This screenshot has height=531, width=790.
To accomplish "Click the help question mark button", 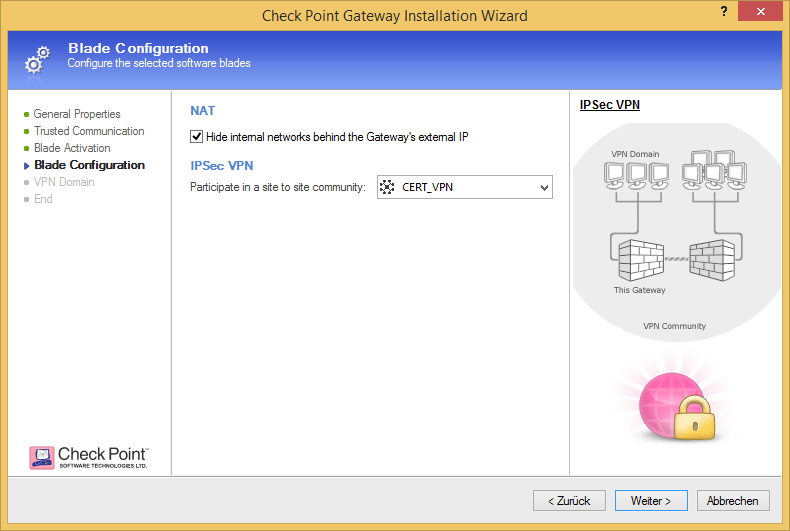I will tap(722, 12).
